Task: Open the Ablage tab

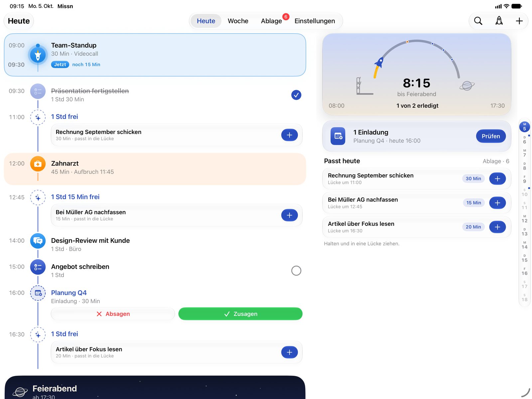Action: point(271,21)
